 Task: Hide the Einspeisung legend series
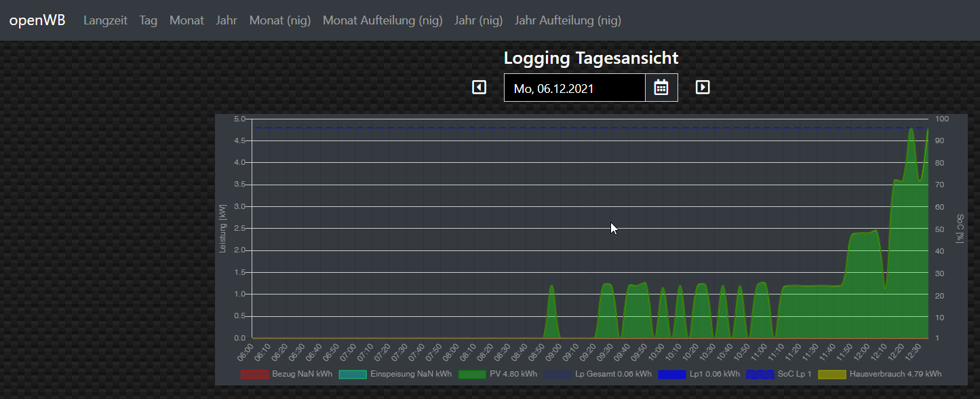point(395,374)
